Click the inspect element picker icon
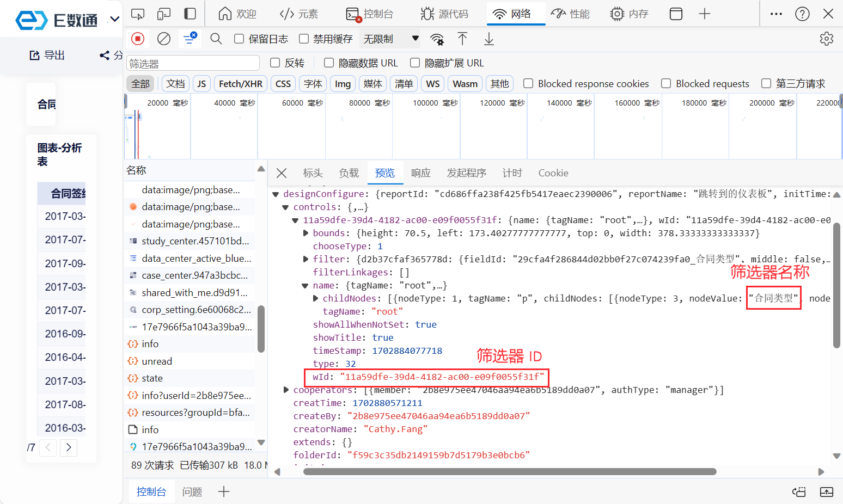Screen dimensions: 843x504 [x=138, y=14]
